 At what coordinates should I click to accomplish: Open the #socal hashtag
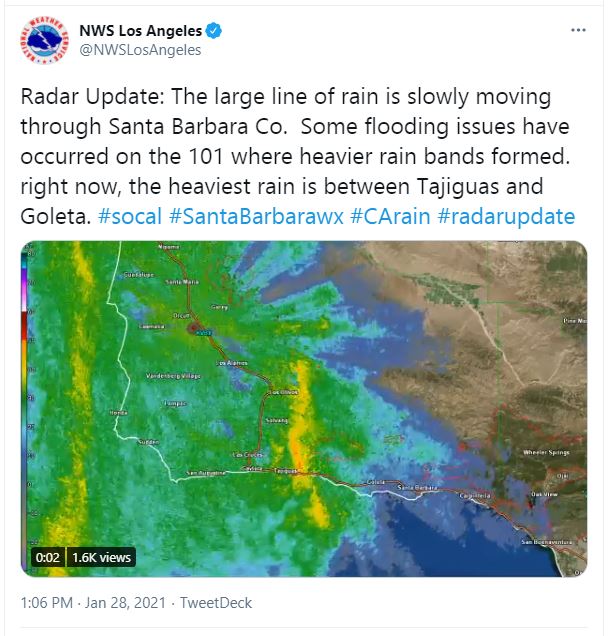click(x=130, y=216)
